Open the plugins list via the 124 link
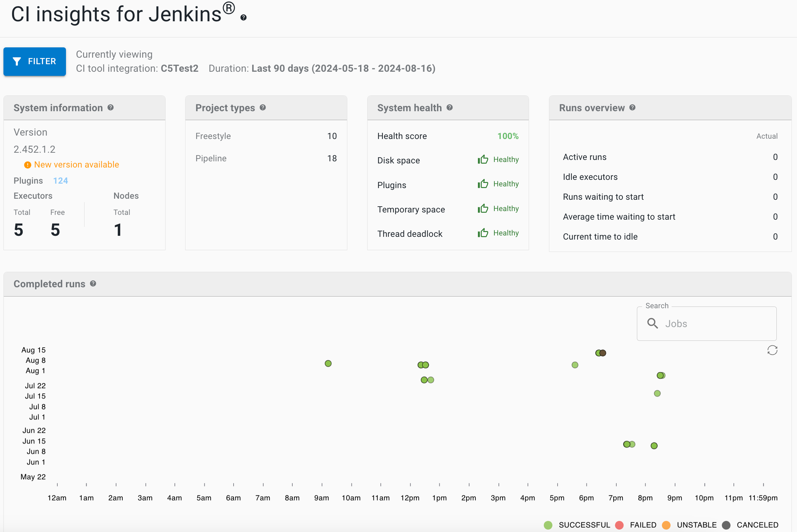 pos(60,180)
